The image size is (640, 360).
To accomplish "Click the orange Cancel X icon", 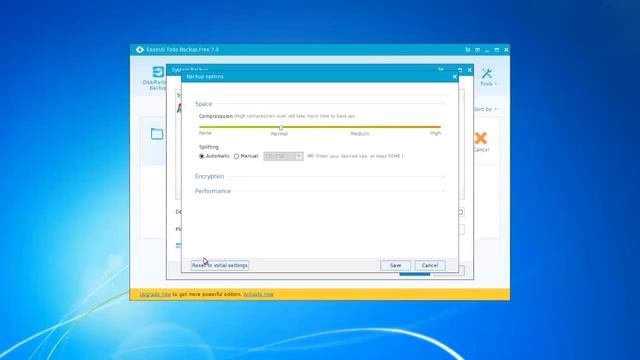I will pyautogui.click(x=481, y=138).
